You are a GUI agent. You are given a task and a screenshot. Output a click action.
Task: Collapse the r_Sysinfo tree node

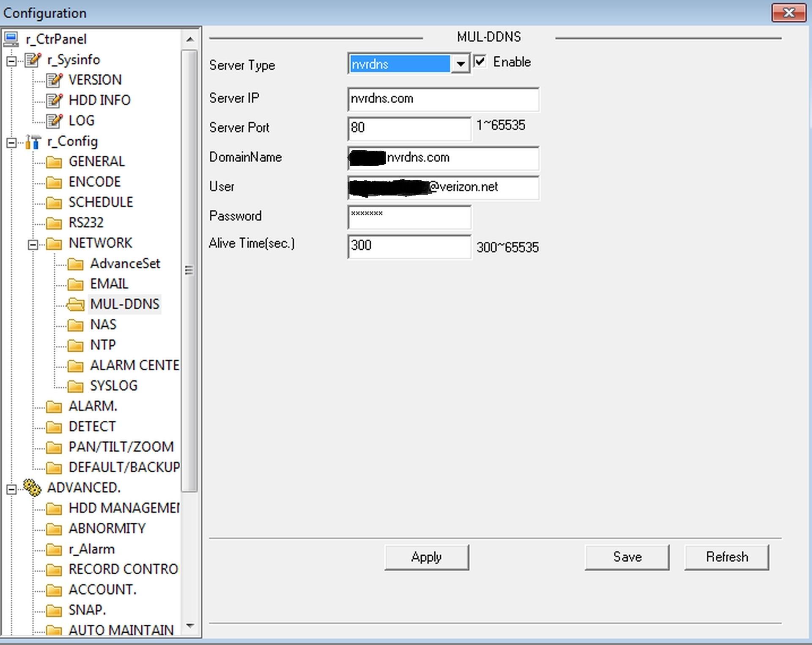[12, 61]
